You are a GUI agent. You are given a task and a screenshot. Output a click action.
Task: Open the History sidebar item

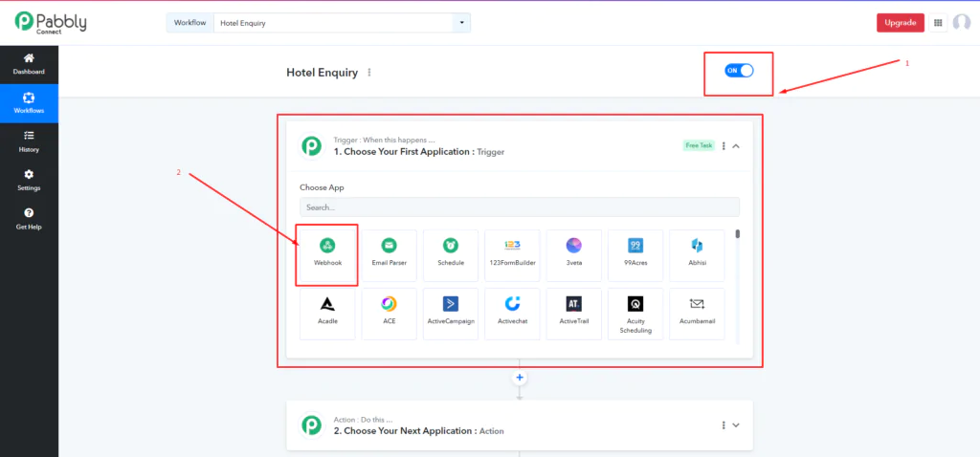[29, 142]
